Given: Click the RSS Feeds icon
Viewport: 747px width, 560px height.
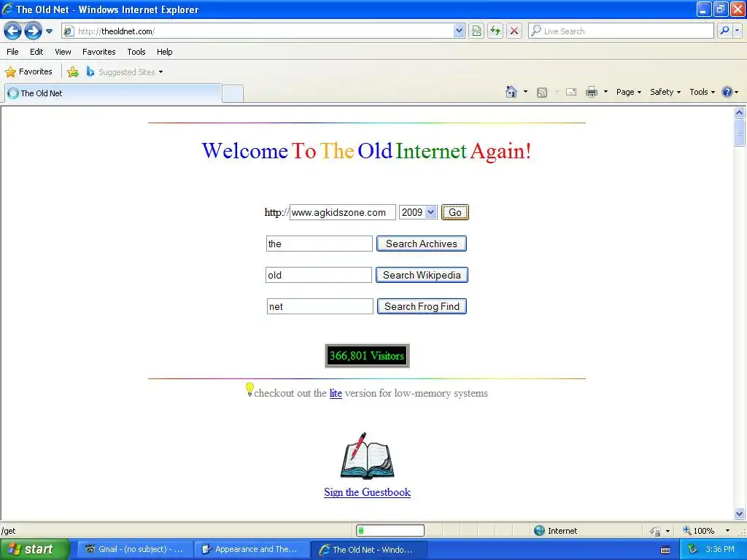Looking at the screenshot, I should coord(542,93).
